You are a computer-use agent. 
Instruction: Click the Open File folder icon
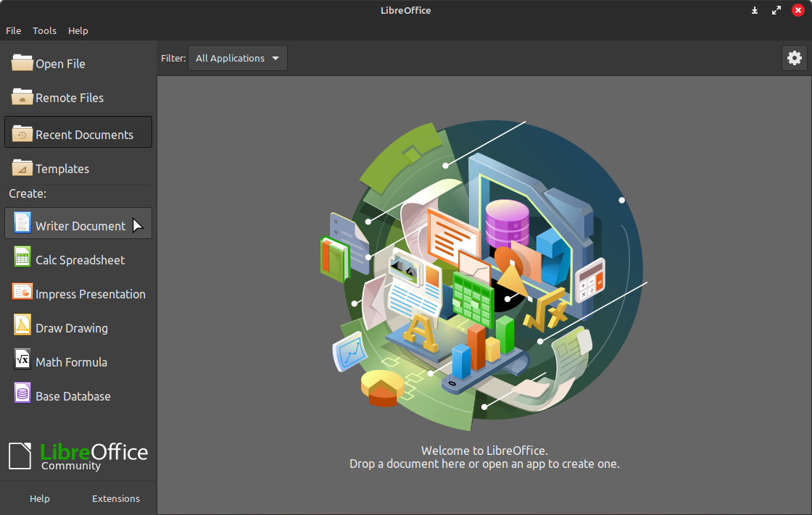tap(22, 63)
